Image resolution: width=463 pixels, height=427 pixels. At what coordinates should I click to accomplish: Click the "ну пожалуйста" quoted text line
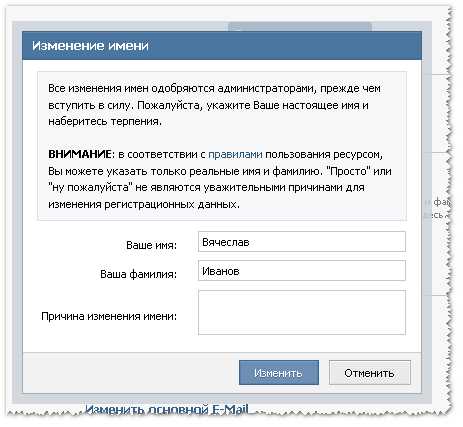(x=206, y=187)
